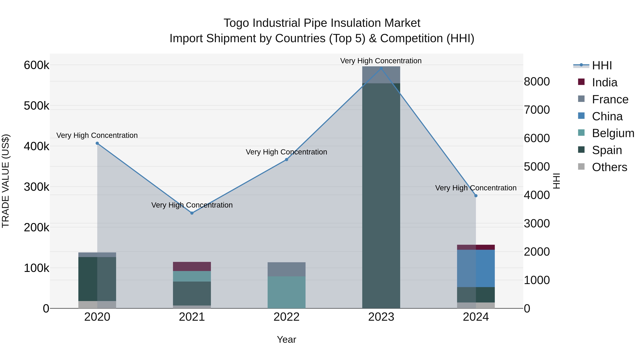Click the France gray-blue legend swatch
644x362 pixels.
[581, 99]
